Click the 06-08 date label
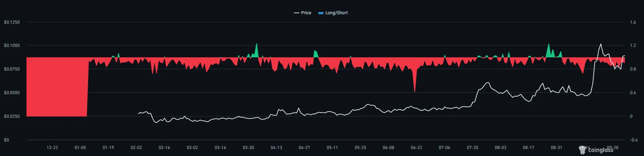644x156 pixels. 388,148
